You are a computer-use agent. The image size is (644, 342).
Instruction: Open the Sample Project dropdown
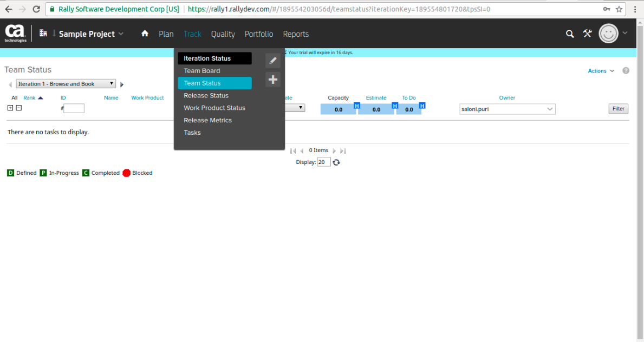[x=91, y=34]
